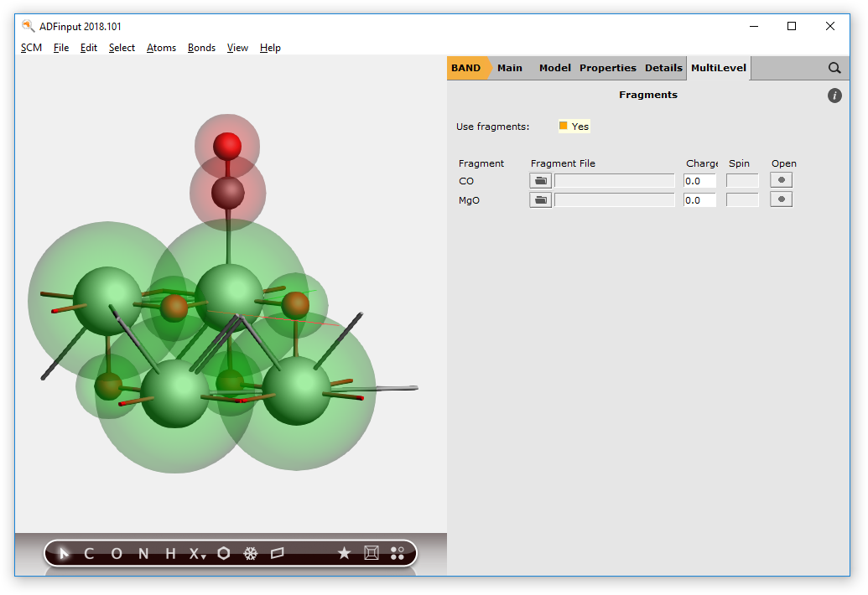The image size is (868, 595).
Task: Open the File menu
Action: coord(61,48)
